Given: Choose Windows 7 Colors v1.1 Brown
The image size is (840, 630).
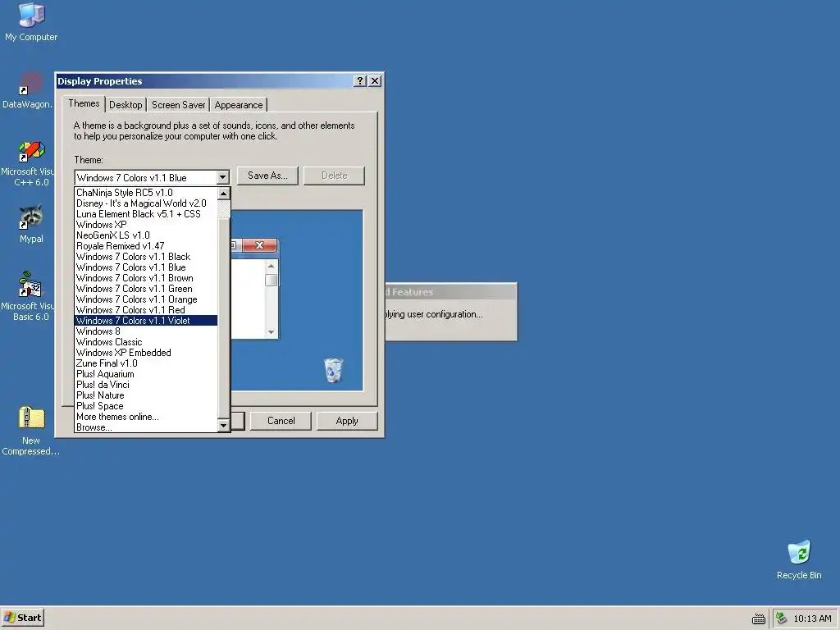Looking at the screenshot, I should tap(146, 278).
